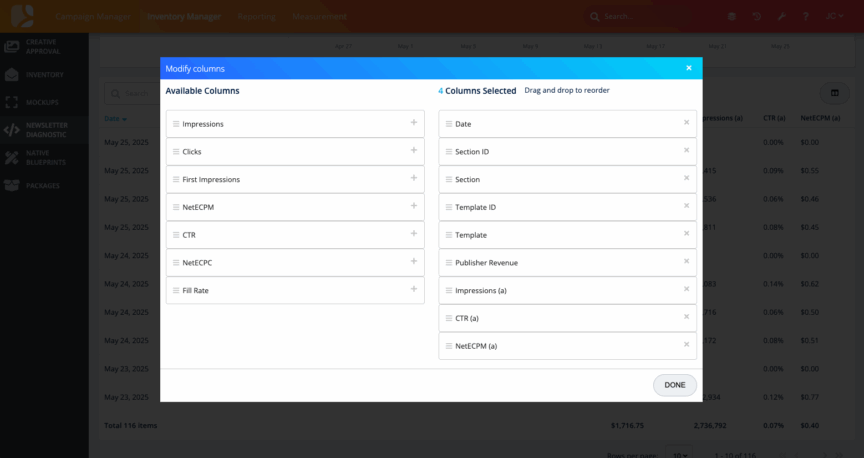Go to Native Blueprints in the sidebar

point(45,157)
